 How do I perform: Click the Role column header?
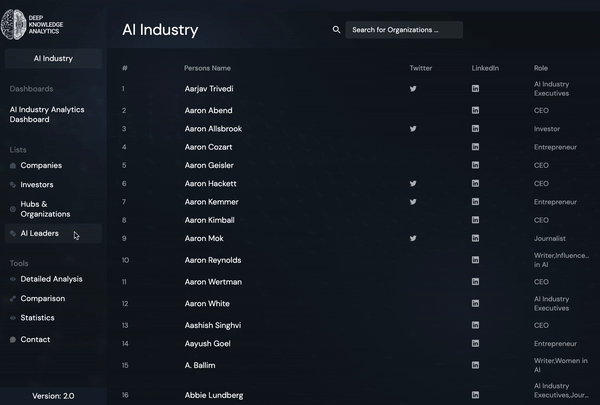pyautogui.click(x=541, y=68)
